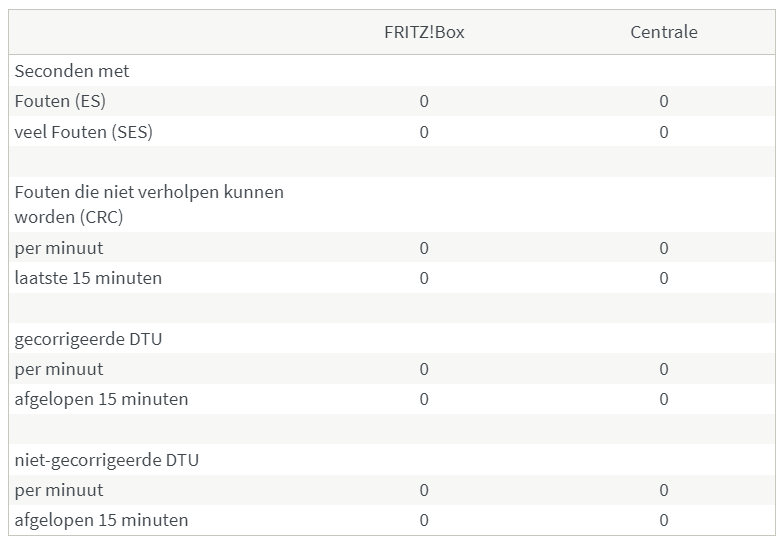Click Centrale value for Fouten (ES)
Image resolution: width=782 pixels, height=542 pixels.
click(x=664, y=101)
